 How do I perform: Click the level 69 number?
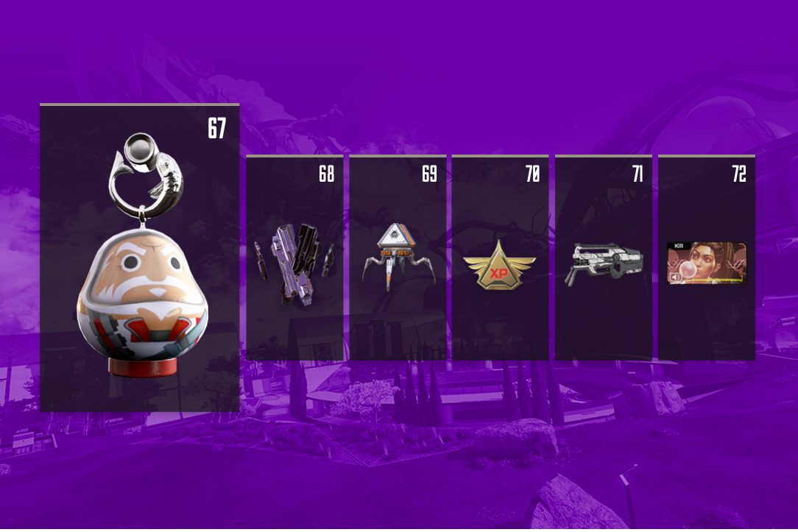coord(429,174)
